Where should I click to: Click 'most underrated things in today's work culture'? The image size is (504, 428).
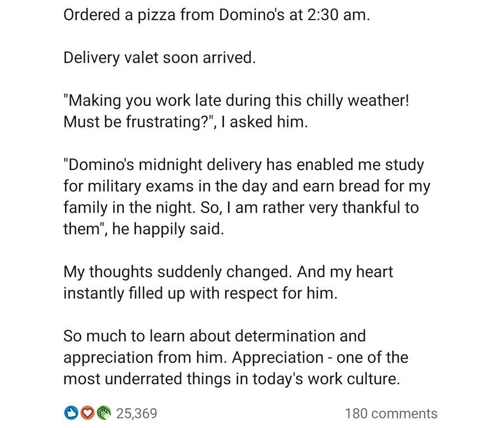pos(231,379)
